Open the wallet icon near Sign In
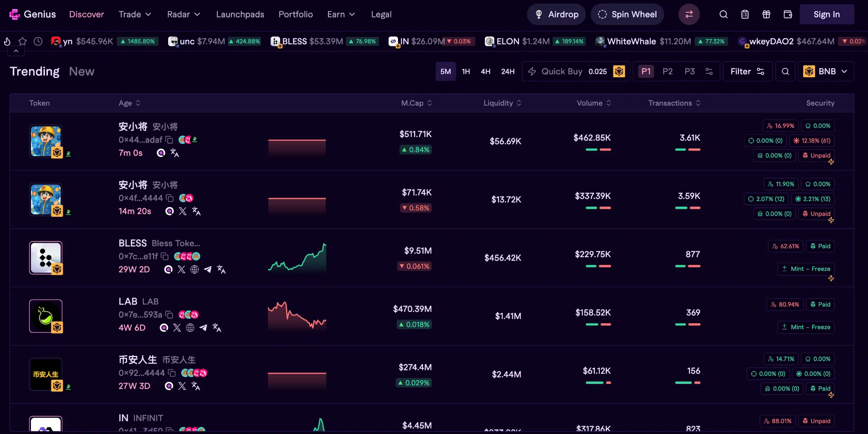 787,14
